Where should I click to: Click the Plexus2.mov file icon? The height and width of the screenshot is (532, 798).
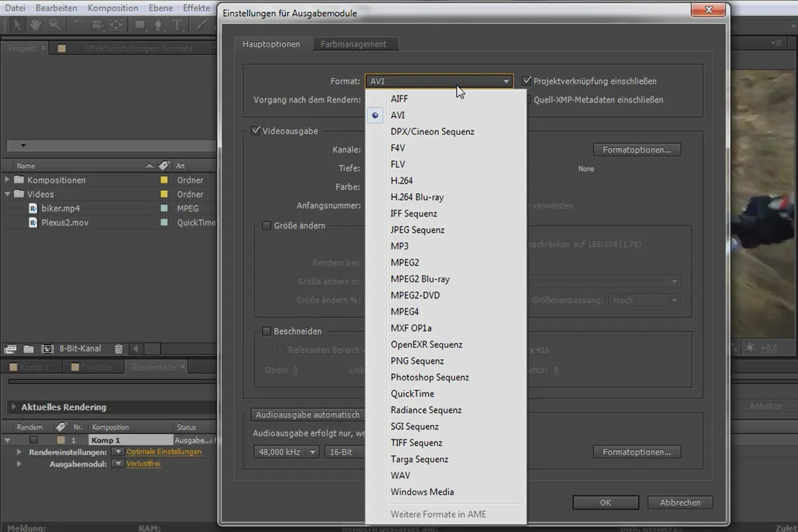pos(34,223)
